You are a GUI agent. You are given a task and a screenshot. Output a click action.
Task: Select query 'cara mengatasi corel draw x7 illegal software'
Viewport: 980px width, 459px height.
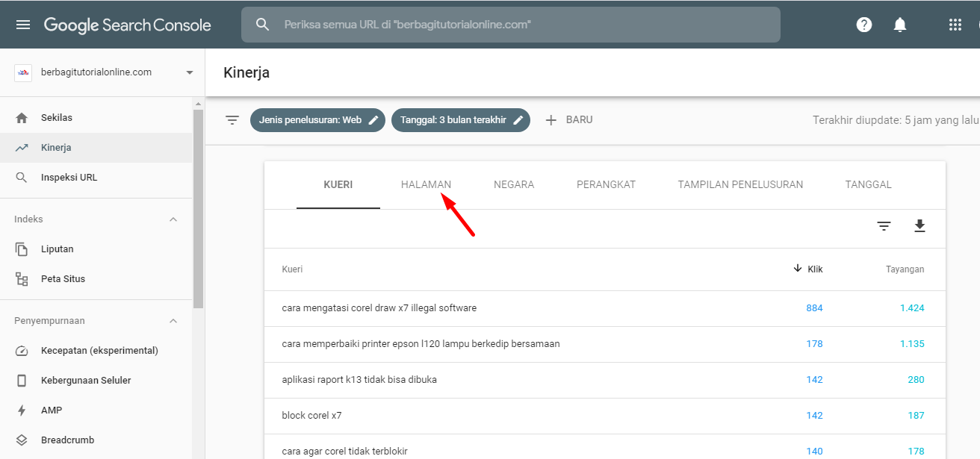tap(379, 308)
